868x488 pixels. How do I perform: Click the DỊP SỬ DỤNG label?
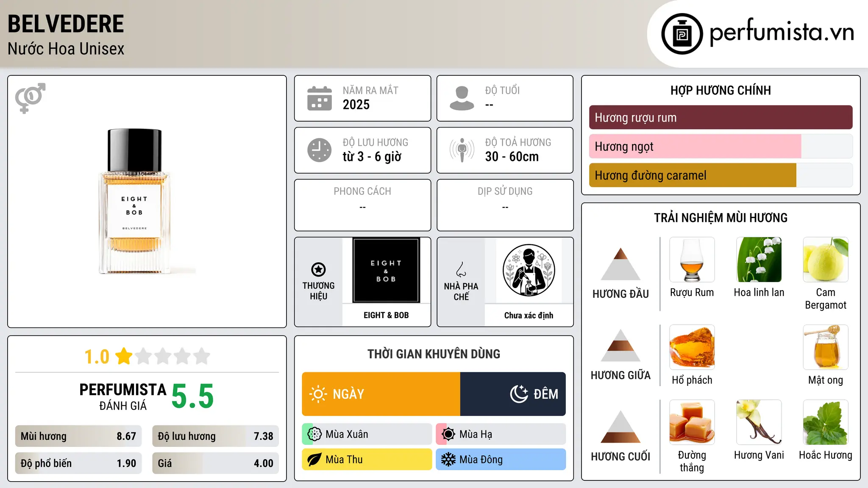coord(505,191)
